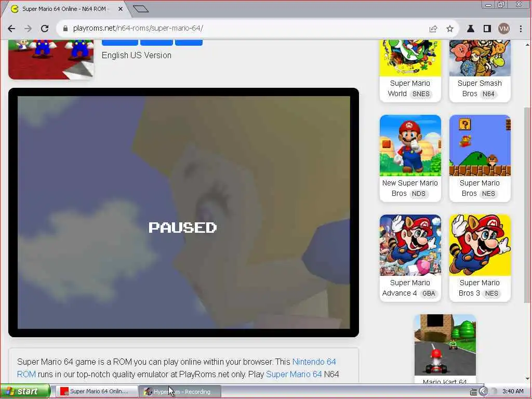Switch to HyperCam Recording taskbar button
This screenshot has width=532, height=399.
coord(180,392)
